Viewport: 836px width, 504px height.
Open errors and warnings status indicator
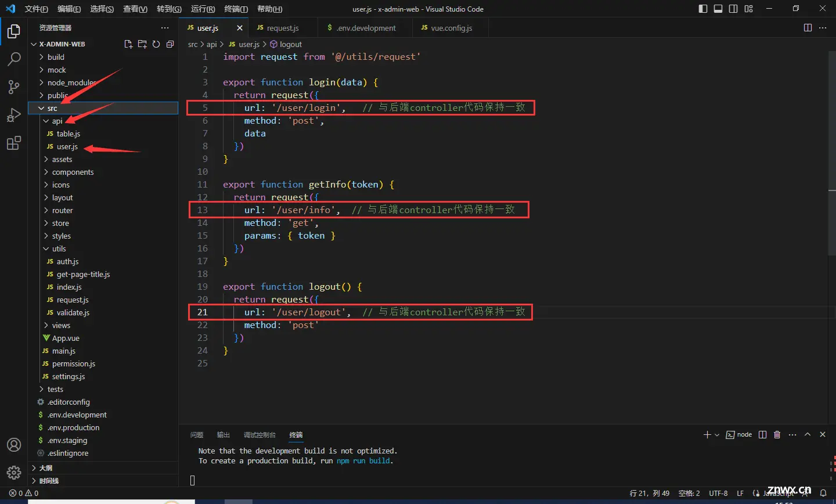point(24,493)
